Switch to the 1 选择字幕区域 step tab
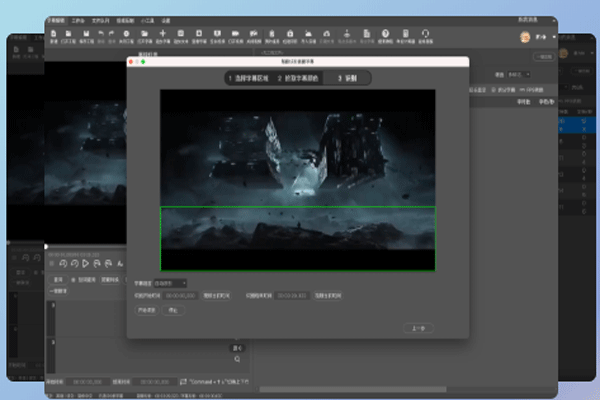 click(248, 77)
